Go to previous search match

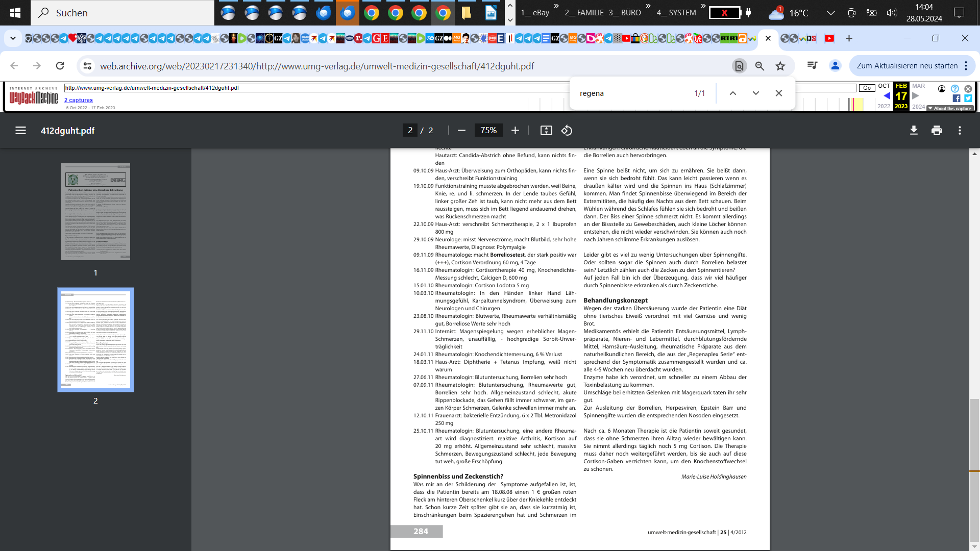point(732,93)
